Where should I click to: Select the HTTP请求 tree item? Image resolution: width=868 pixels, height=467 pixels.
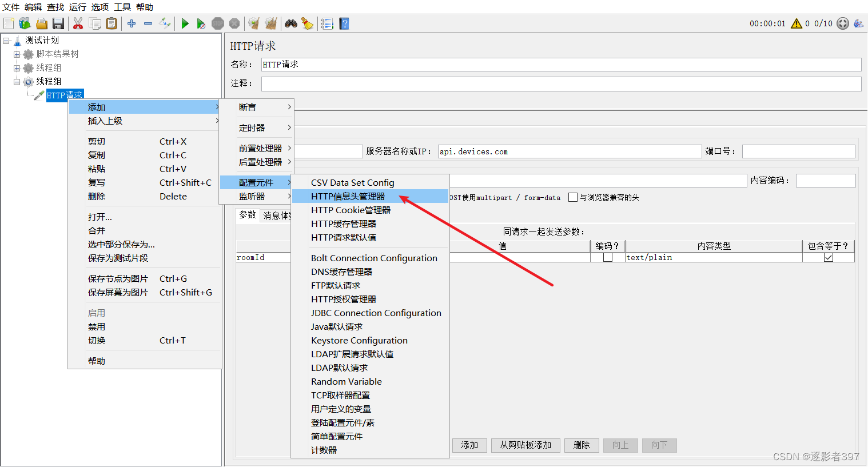click(x=65, y=95)
